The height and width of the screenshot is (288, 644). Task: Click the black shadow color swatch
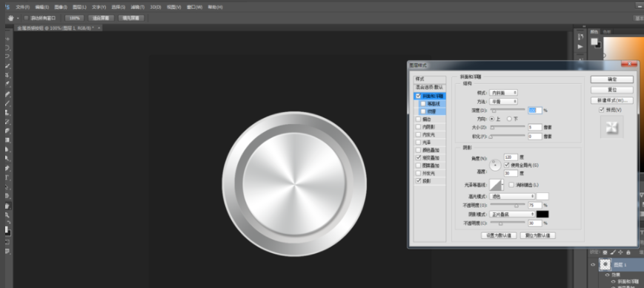pos(542,214)
